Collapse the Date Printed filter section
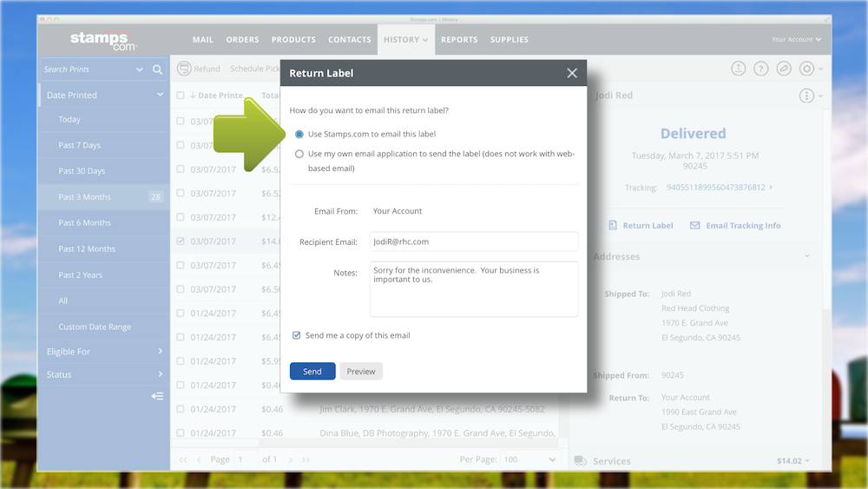Screen dimensions: 868x489 (160, 96)
